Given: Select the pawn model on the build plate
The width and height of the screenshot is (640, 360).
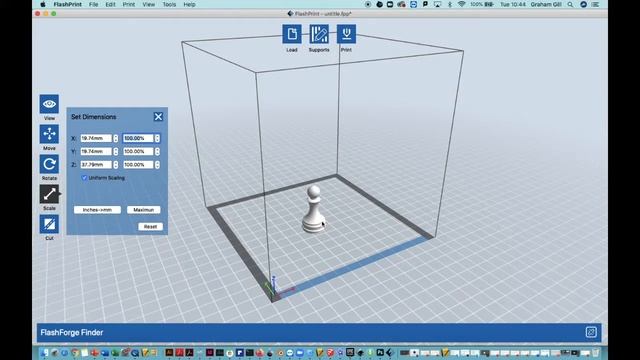Looking at the screenshot, I should tap(314, 209).
